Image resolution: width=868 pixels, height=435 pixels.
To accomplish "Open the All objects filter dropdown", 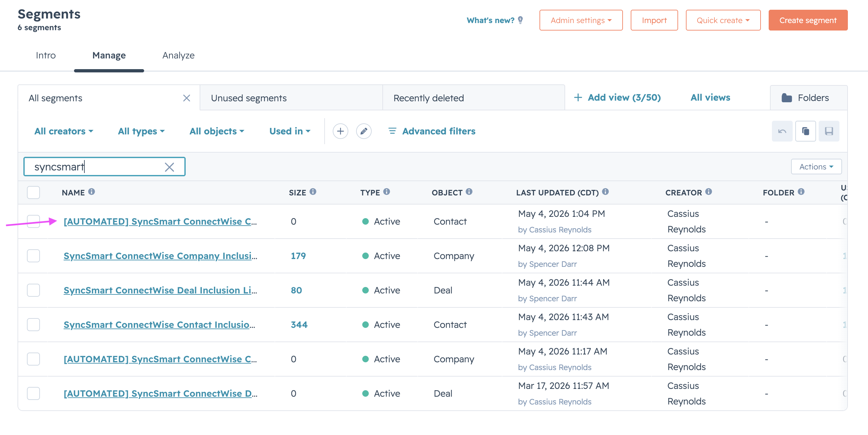I will tap(217, 131).
